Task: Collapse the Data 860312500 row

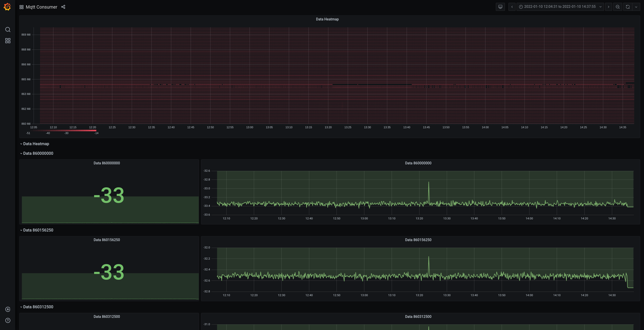Action: coord(38,307)
